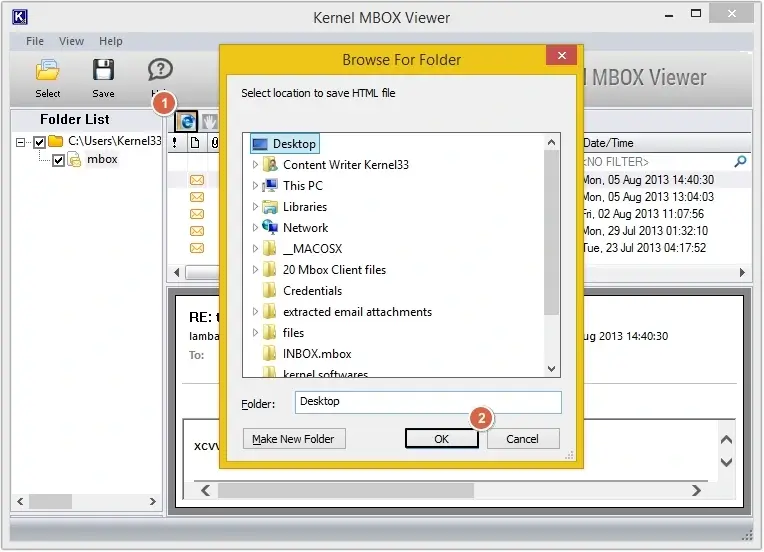Click envelope icon of 14:40:30 email
This screenshot has width=764, height=552.
pos(197,180)
